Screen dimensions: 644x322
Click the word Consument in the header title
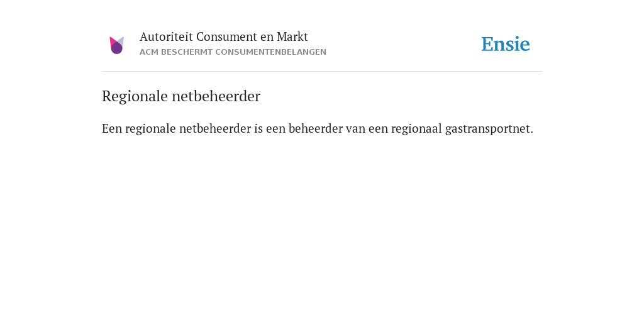pos(226,36)
